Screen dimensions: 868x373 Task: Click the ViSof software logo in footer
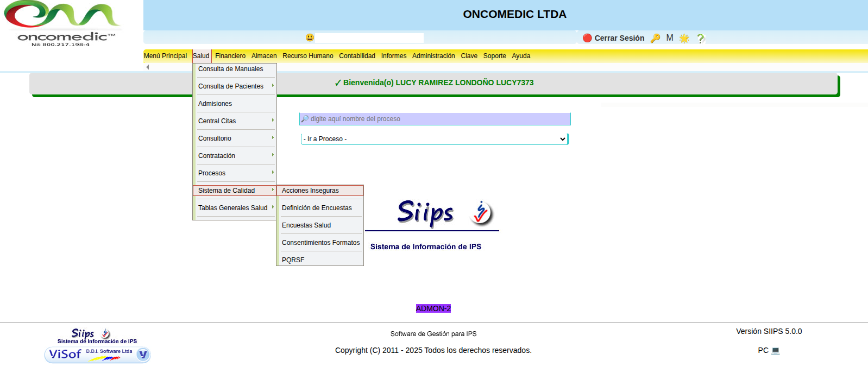click(97, 355)
